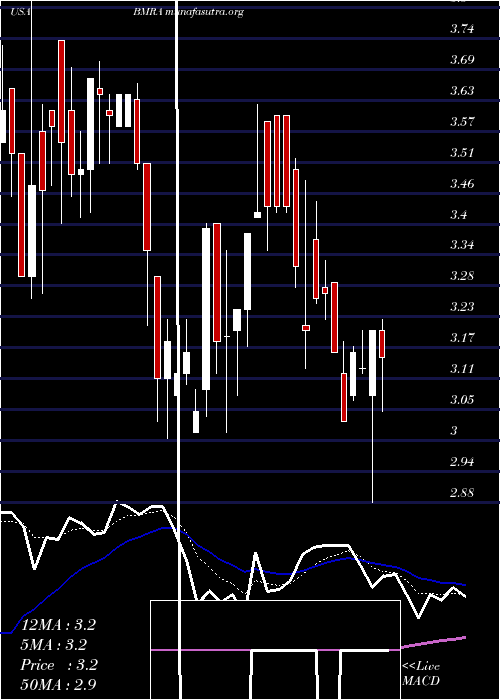Click the 3.74 price axis label
The image size is (500, 700).
coord(461,29)
